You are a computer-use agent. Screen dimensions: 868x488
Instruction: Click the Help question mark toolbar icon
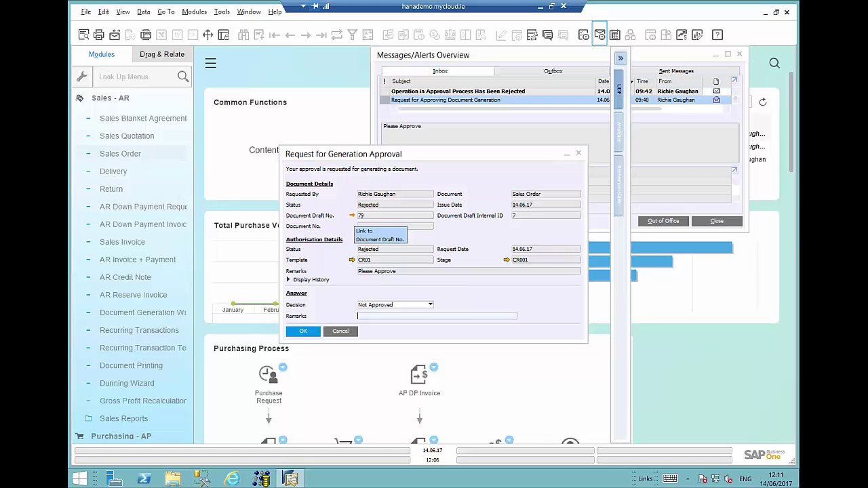tap(717, 35)
